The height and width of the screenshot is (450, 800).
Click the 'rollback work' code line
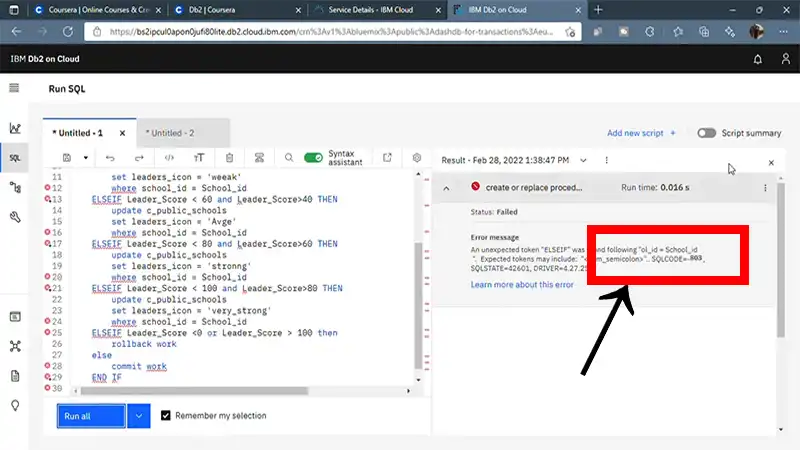(144, 344)
